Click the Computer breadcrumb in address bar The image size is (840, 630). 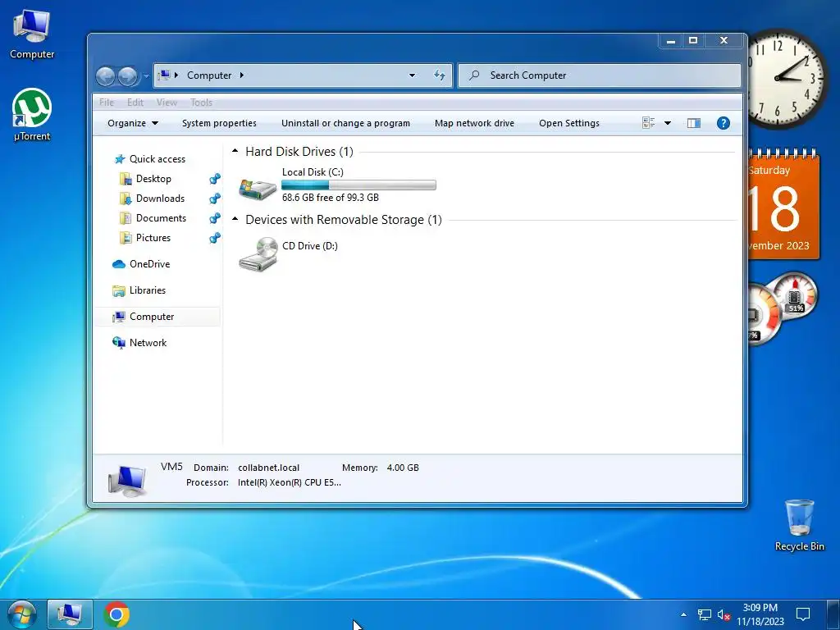[209, 75]
